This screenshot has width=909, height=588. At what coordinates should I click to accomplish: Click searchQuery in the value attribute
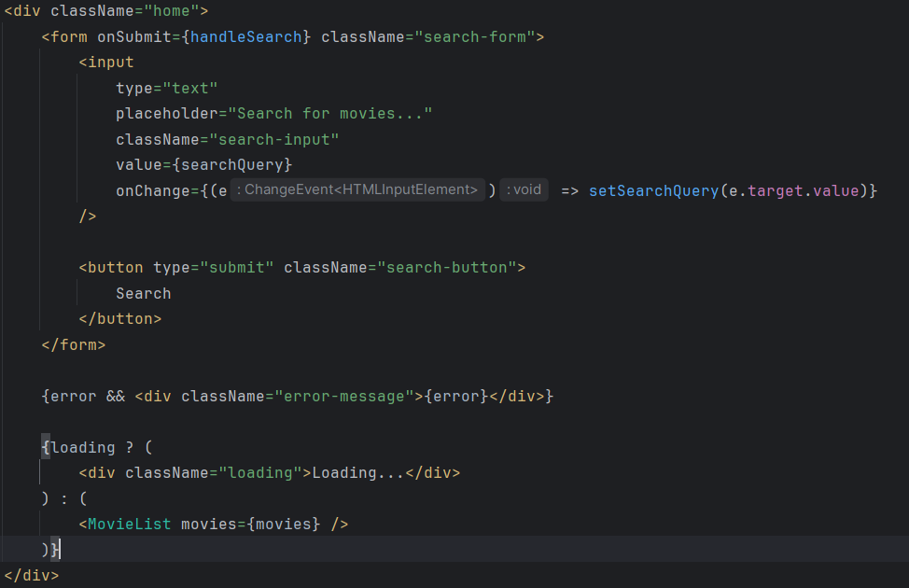coord(236,165)
